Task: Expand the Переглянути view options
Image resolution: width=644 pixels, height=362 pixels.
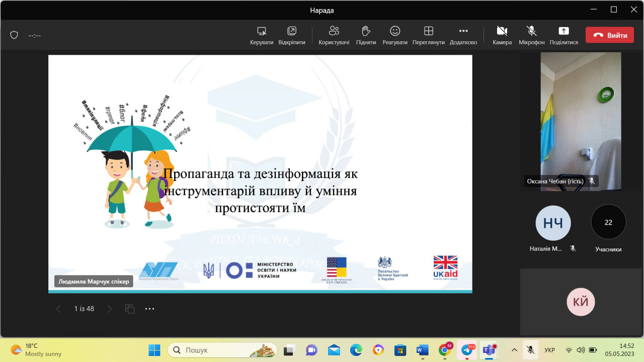Action: click(x=428, y=31)
